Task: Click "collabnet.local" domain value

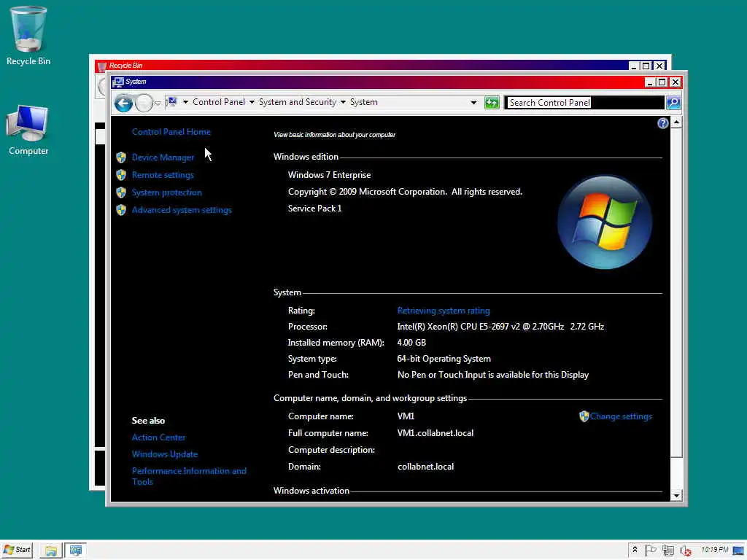Action: [x=425, y=467]
